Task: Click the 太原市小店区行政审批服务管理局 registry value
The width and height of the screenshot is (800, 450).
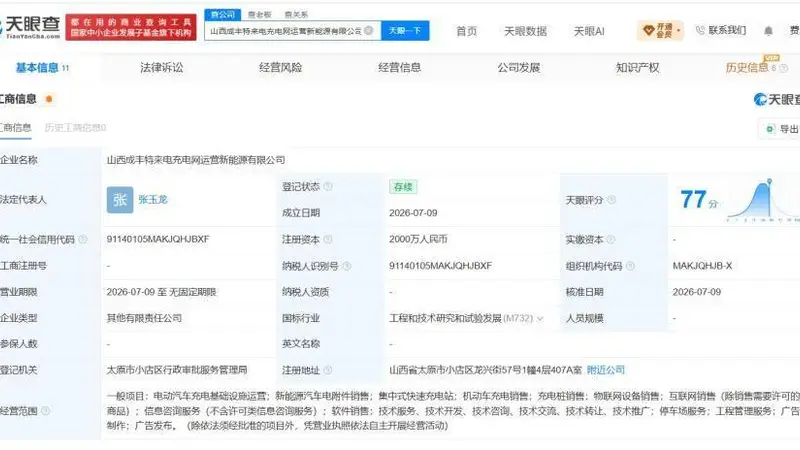Action: click(x=177, y=370)
